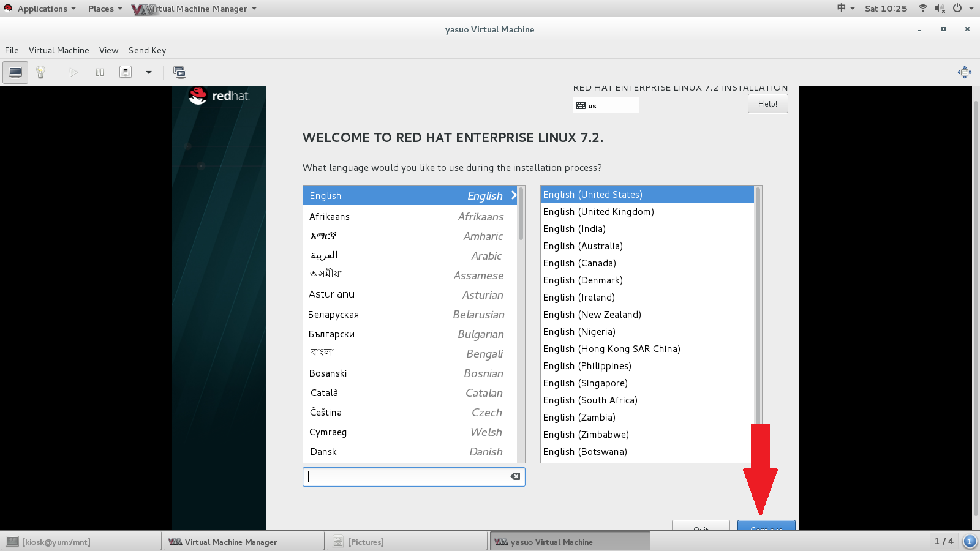Select Bengali language
This screenshot has width=980, height=551.
410,354
